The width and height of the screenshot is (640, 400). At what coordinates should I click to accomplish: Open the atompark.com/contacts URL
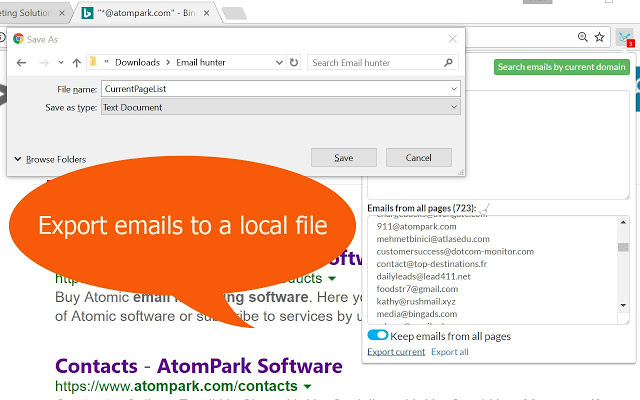tap(176, 386)
